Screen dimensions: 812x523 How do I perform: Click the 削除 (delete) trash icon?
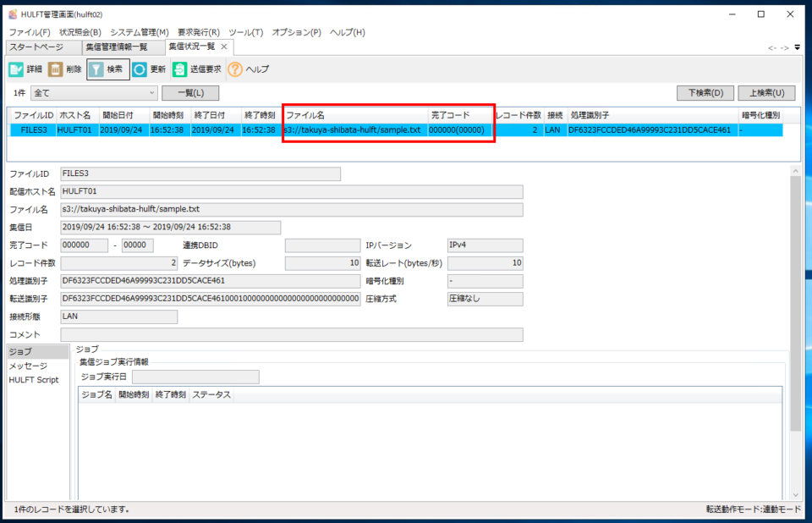click(x=56, y=69)
